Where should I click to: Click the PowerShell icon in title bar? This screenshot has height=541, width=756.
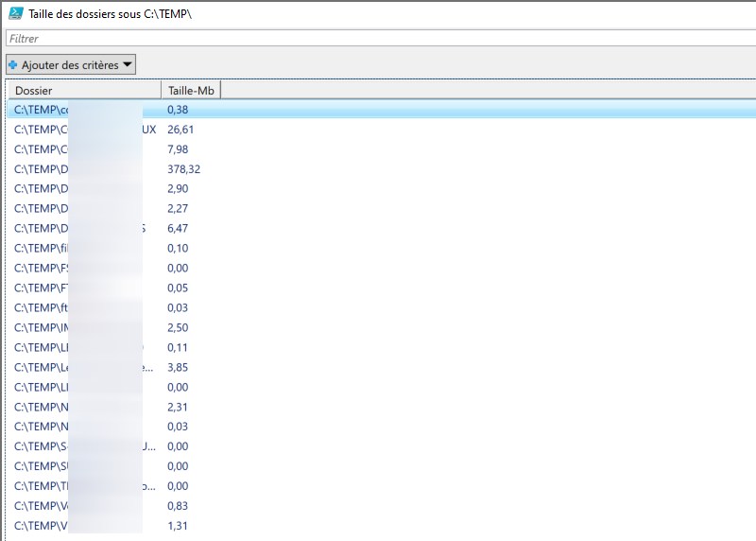pyautogui.click(x=15, y=13)
